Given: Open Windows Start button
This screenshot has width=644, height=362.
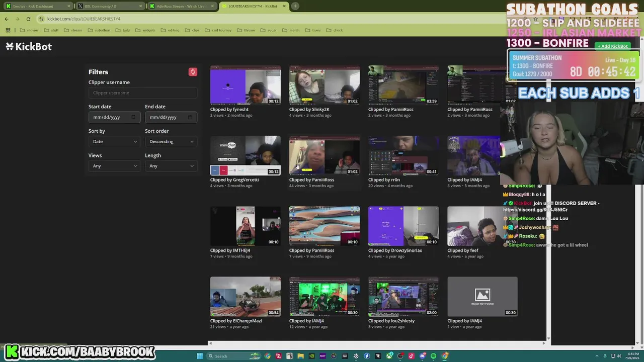Looking at the screenshot, I should (200, 356).
